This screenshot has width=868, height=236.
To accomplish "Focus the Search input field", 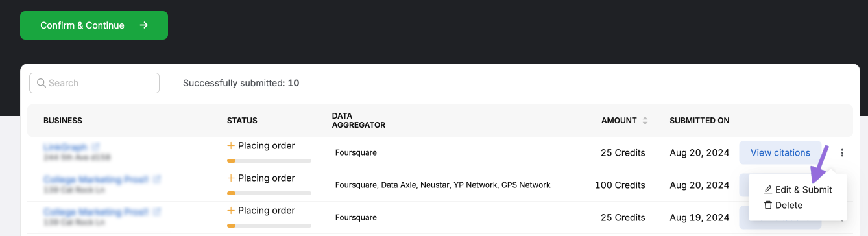I will coord(94,83).
